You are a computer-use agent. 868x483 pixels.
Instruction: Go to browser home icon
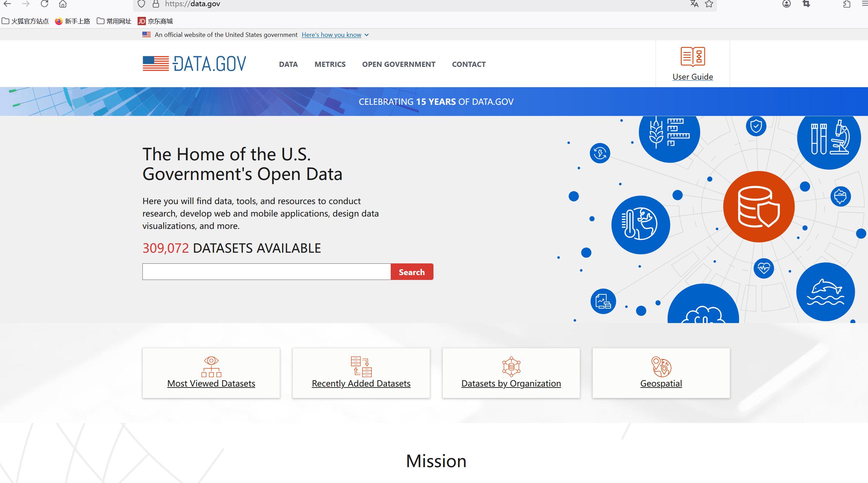point(63,4)
